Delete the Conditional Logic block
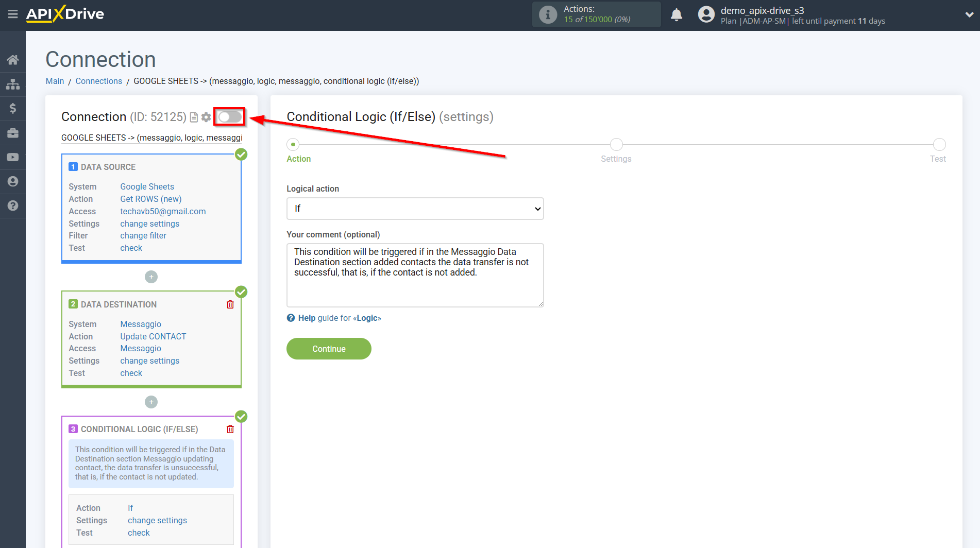The image size is (980, 548). click(230, 429)
